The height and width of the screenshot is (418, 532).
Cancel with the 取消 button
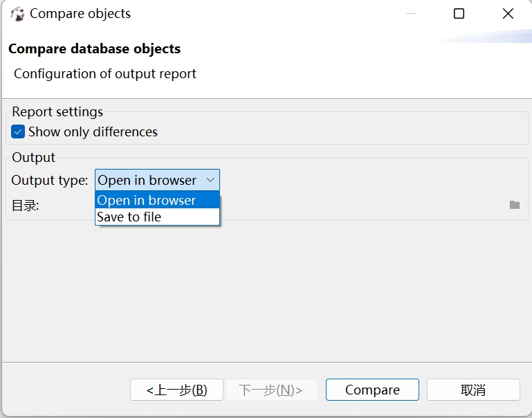pyautogui.click(x=473, y=390)
